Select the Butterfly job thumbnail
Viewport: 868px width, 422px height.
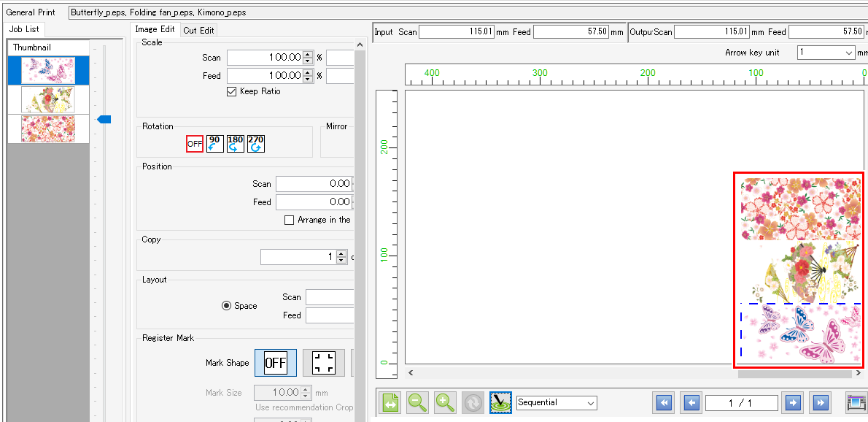pyautogui.click(x=48, y=70)
